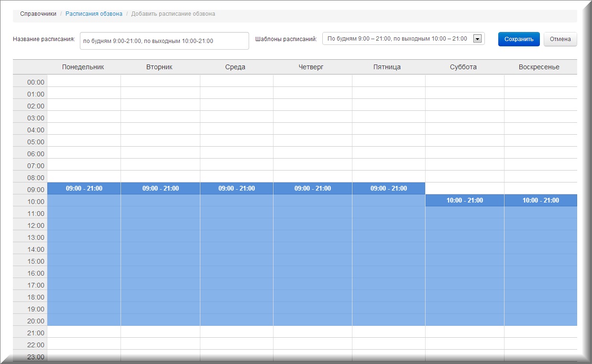Click the Сохранить button
The image size is (592, 364).
pos(518,39)
